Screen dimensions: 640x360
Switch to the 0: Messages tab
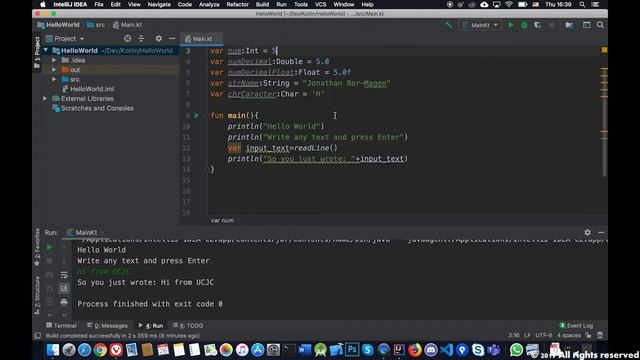tap(107, 325)
